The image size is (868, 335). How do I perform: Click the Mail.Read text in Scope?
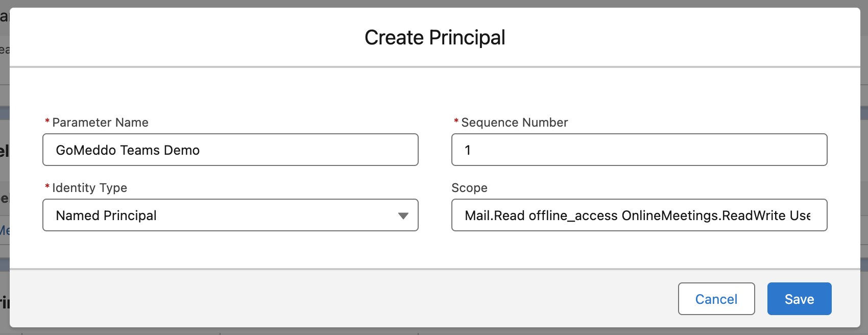494,216
